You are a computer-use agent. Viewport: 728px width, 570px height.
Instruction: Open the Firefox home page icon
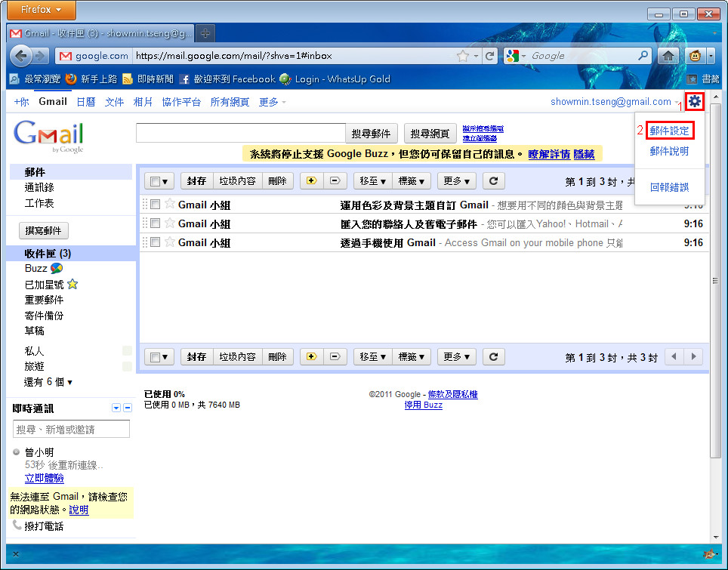coord(668,56)
